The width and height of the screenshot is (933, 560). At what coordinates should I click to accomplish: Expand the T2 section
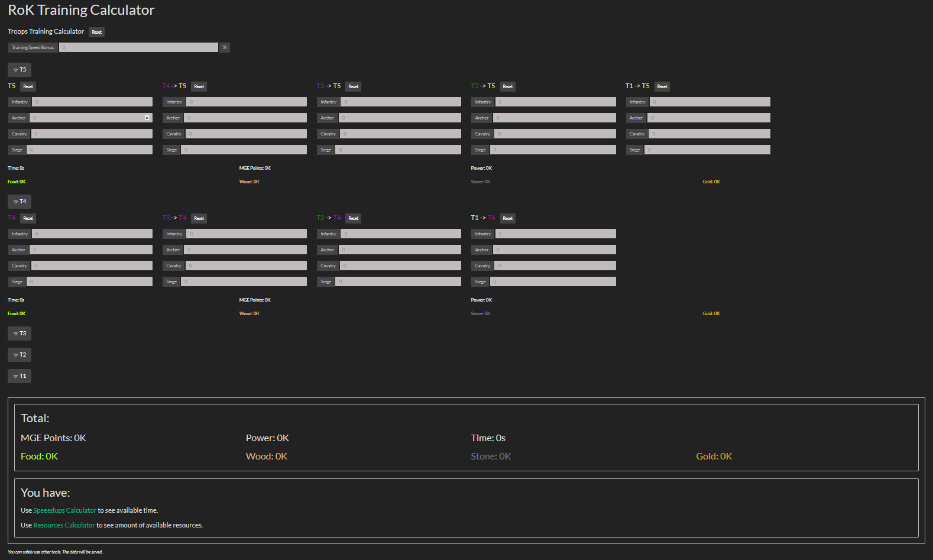(20, 355)
